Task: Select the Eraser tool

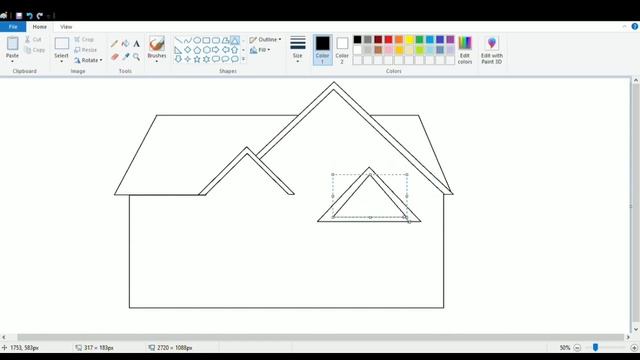Action: (x=114, y=57)
